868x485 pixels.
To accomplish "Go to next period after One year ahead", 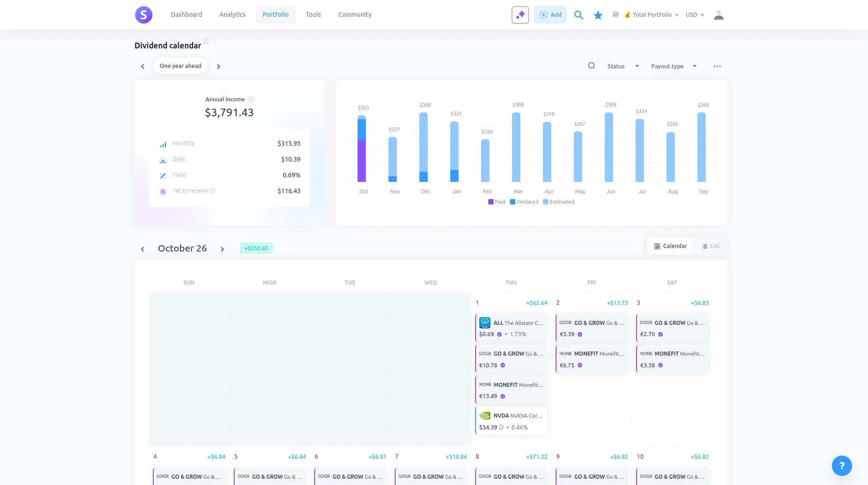I will coord(219,67).
